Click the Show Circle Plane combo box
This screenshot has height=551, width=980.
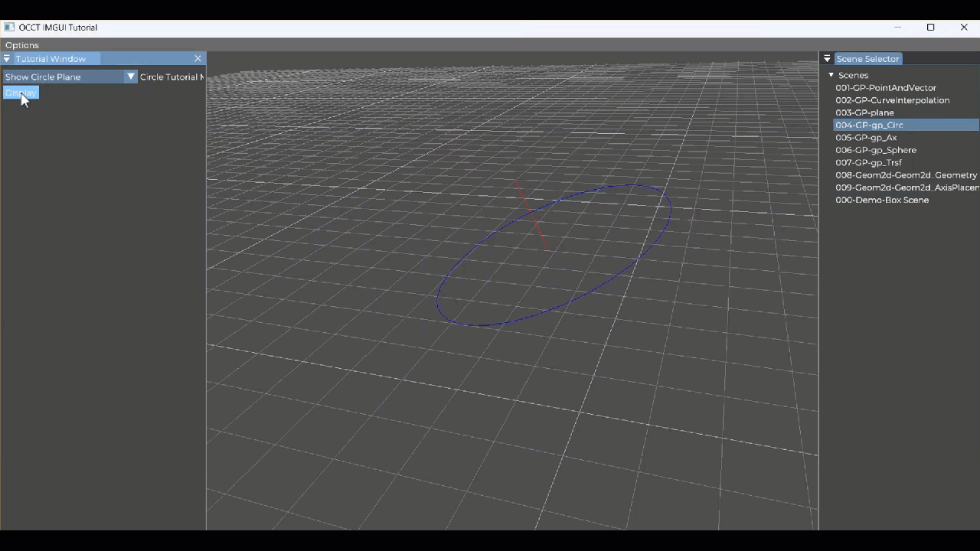[70, 77]
